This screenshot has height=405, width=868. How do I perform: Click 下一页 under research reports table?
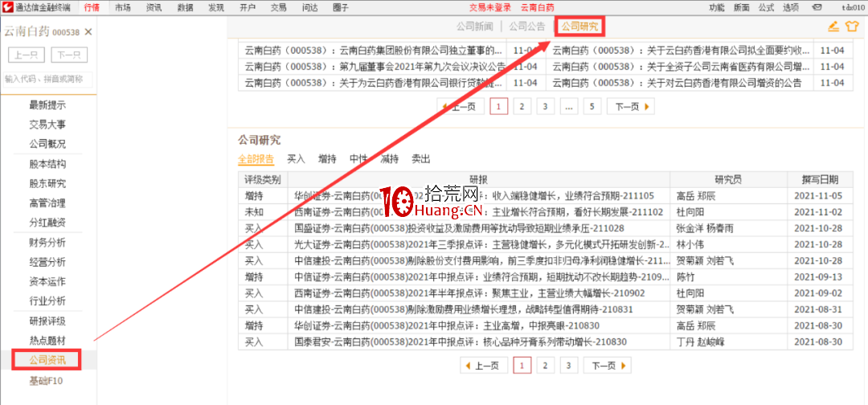coord(608,365)
